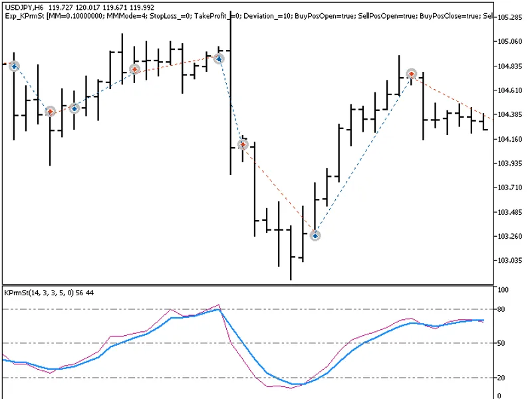Click the USDJPY,H6 chart title text

tap(24, 7)
